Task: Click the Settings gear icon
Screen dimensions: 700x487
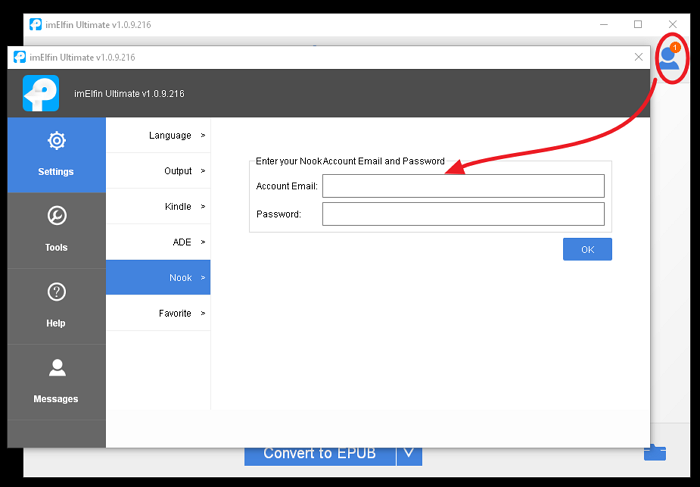Action: tap(57, 141)
